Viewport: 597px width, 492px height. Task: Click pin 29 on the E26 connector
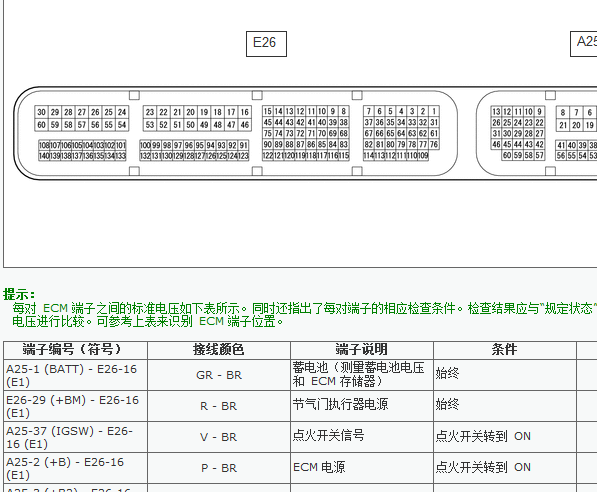click(x=55, y=112)
